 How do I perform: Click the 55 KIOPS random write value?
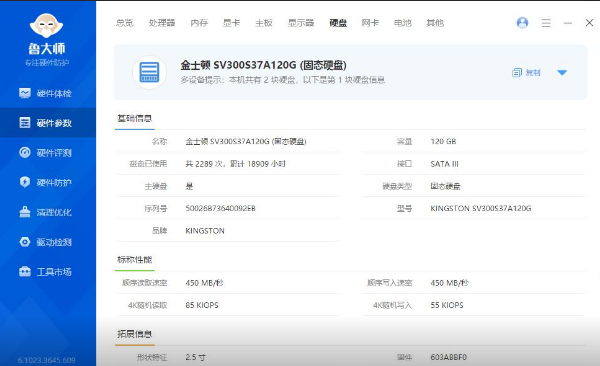click(x=447, y=305)
